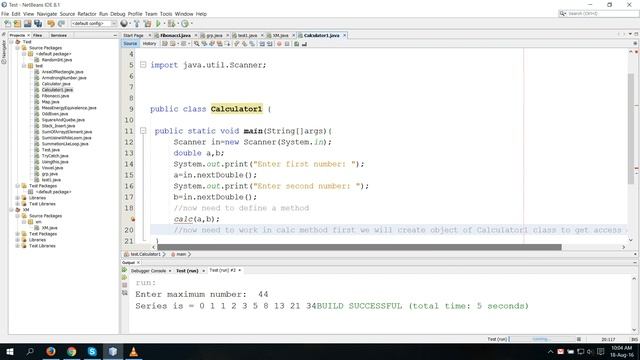Open Calculator.java in the project tree

pyautogui.click(x=56, y=84)
